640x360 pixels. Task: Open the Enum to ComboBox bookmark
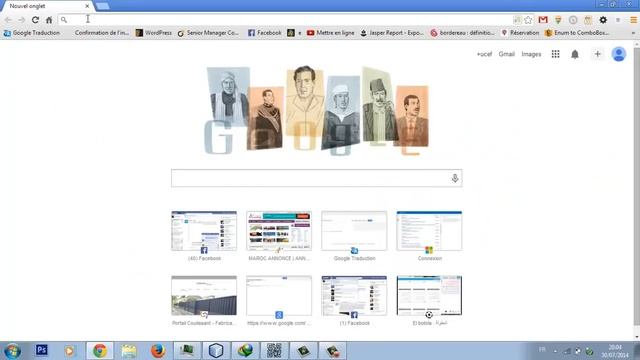click(577, 33)
